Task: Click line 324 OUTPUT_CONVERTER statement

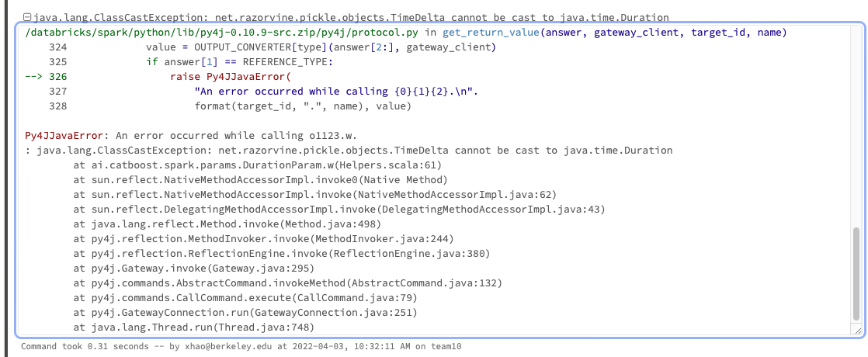Action: coord(272,47)
